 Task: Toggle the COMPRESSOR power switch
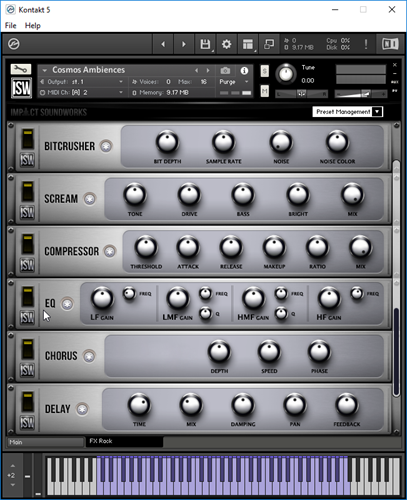pos(27,244)
